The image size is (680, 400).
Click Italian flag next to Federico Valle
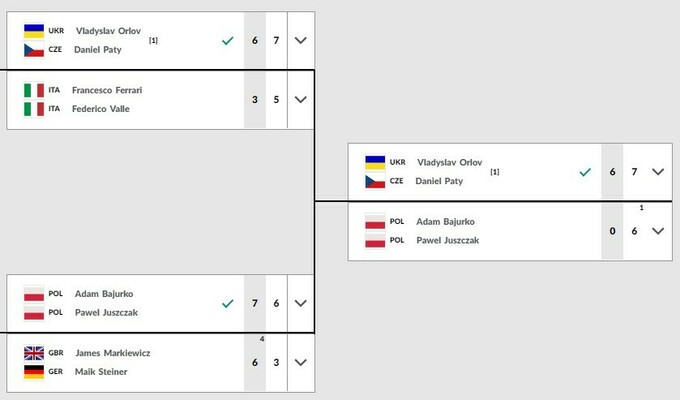[33, 109]
